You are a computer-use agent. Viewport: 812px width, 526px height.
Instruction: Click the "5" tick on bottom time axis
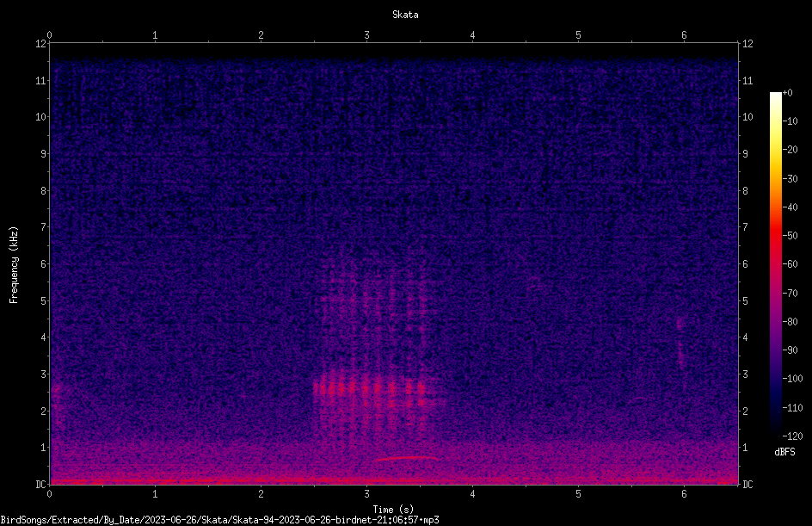click(578, 494)
